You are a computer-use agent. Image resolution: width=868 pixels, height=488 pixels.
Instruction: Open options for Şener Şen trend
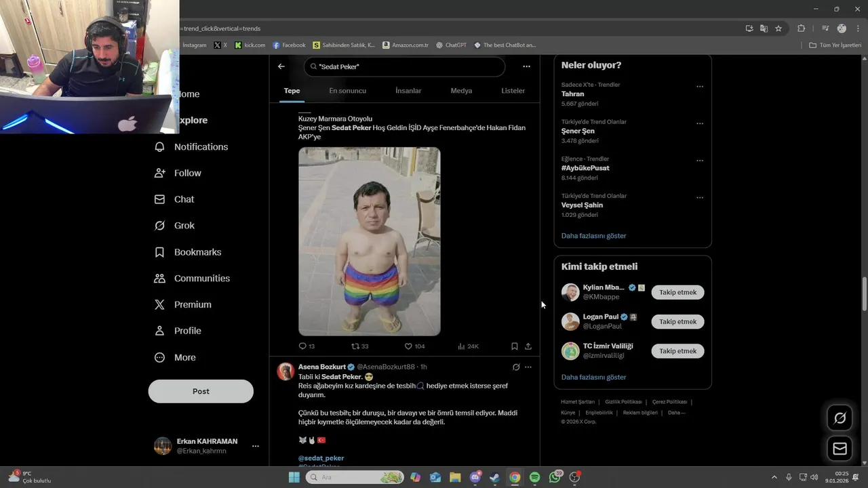[700, 123]
